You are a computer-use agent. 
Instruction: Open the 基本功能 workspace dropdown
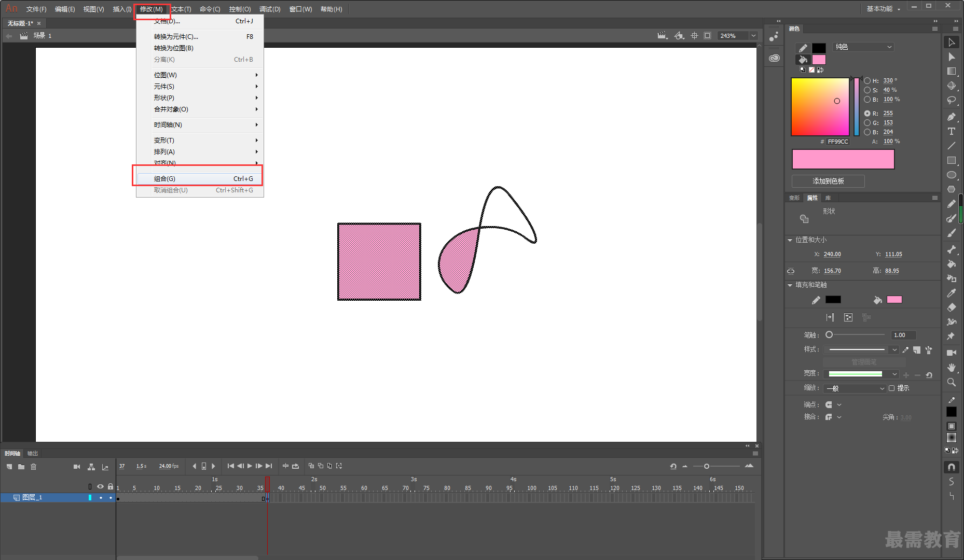[884, 9]
